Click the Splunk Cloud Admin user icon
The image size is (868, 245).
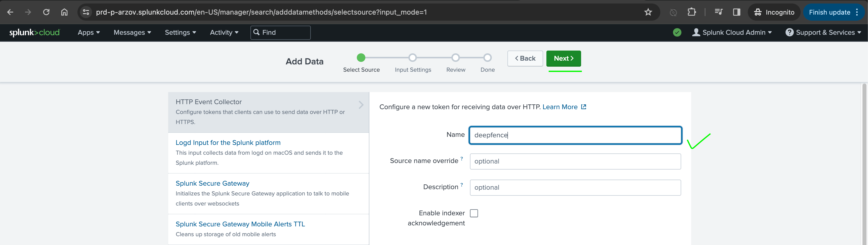click(696, 32)
